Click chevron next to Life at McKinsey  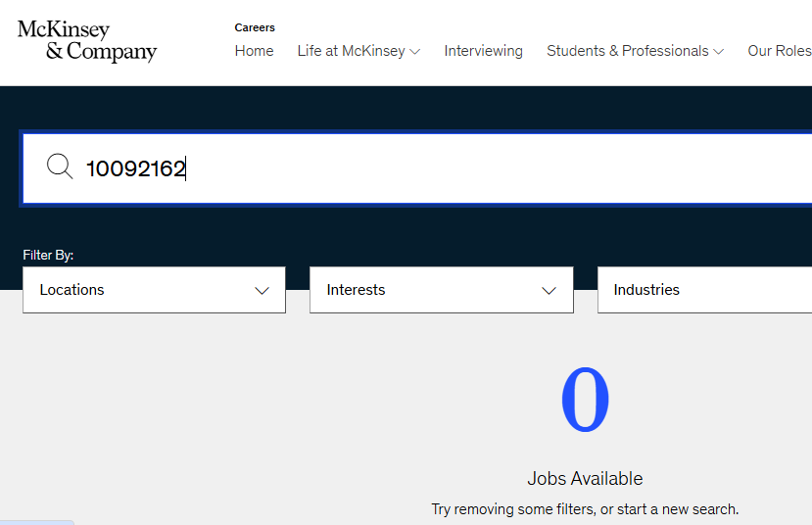[x=414, y=51]
